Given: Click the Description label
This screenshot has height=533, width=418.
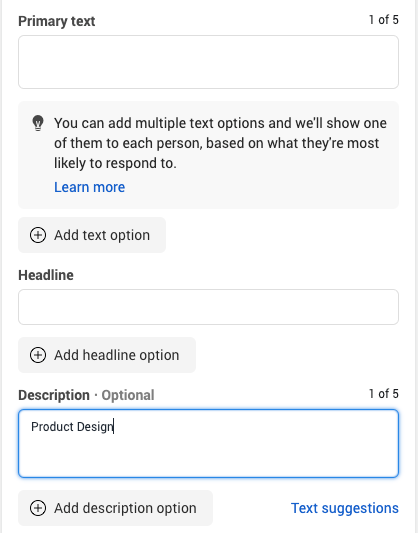Looking at the screenshot, I should tap(54, 395).
